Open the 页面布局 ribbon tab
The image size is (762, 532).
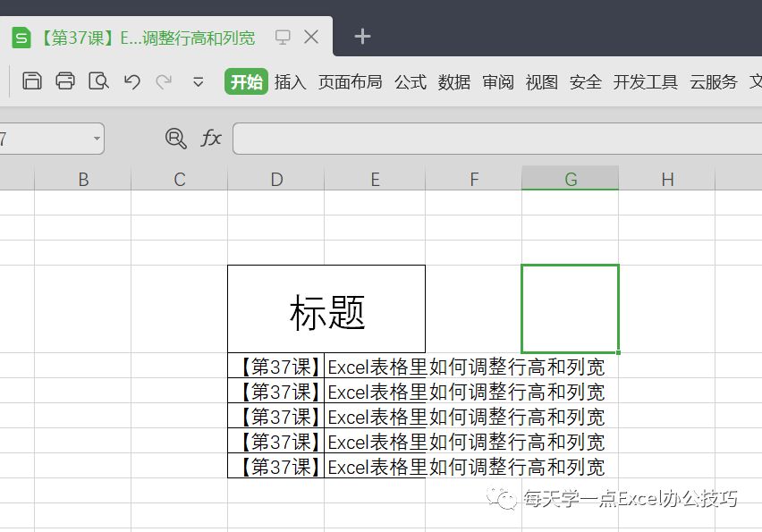350,81
